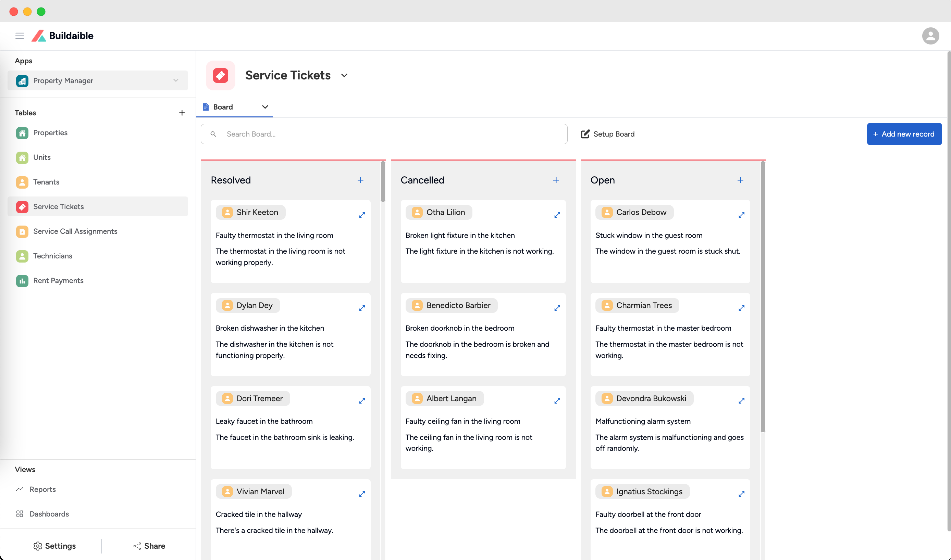Viewport: 951px width, 560px height.
Task: Add a card to Resolved column
Action: pos(361,180)
